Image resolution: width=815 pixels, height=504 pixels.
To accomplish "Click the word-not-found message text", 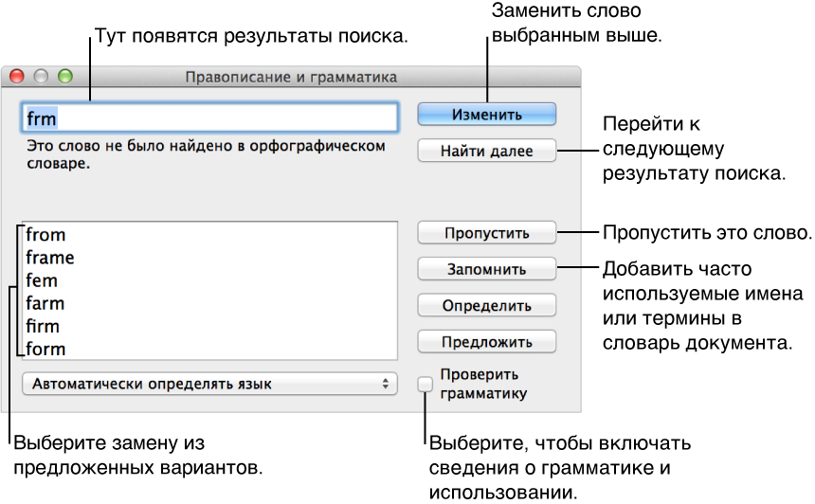I will click(206, 154).
